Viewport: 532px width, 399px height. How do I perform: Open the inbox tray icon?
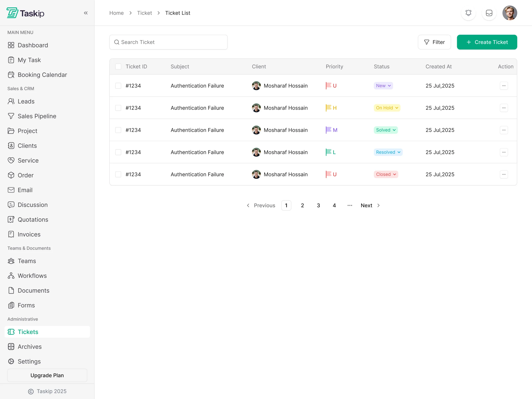pyautogui.click(x=489, y=13)
